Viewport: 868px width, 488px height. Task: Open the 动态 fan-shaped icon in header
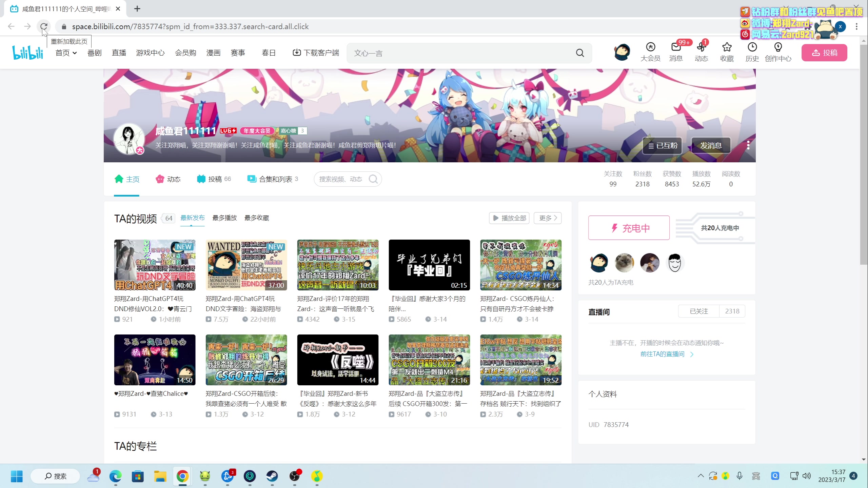[701, 47]
